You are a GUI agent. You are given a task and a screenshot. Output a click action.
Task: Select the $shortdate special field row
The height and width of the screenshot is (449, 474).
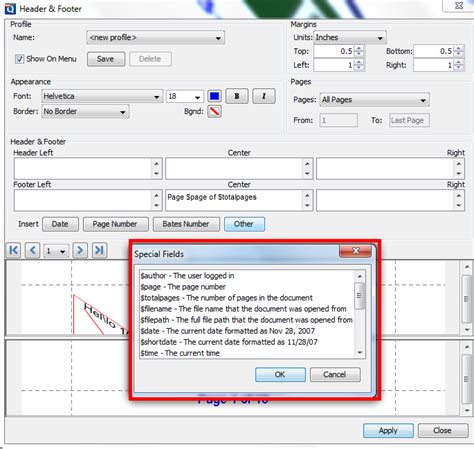tap(247, 342)
